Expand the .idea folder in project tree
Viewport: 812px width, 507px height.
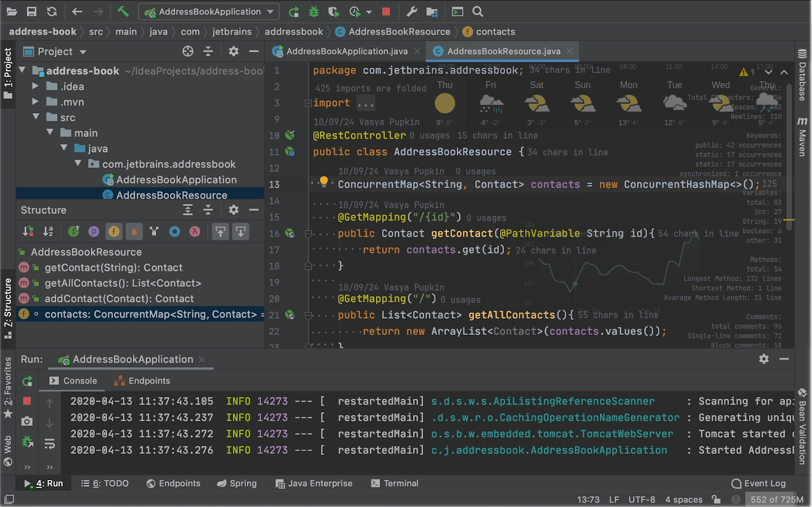point(35,86)
